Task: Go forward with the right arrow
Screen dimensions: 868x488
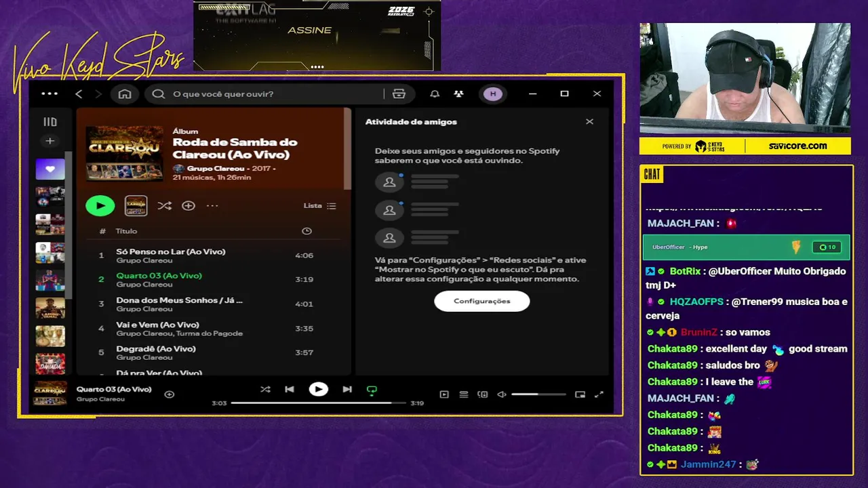Action: [98, 94]
